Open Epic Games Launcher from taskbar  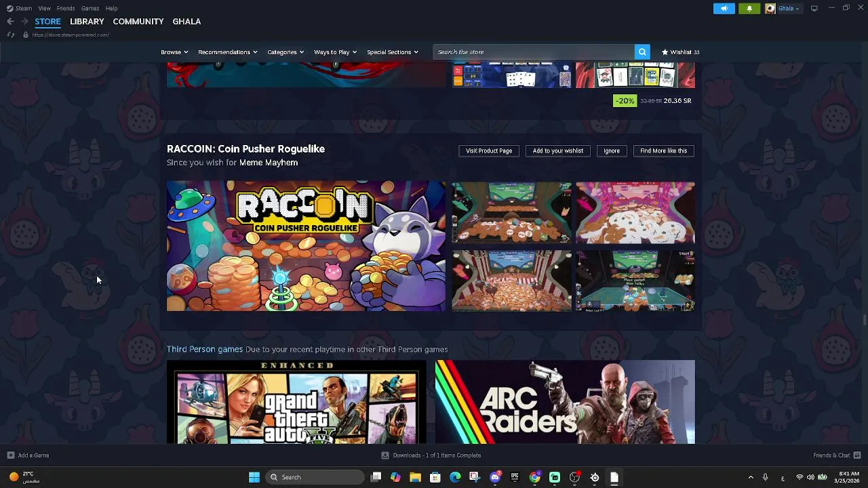pos(515,477)
